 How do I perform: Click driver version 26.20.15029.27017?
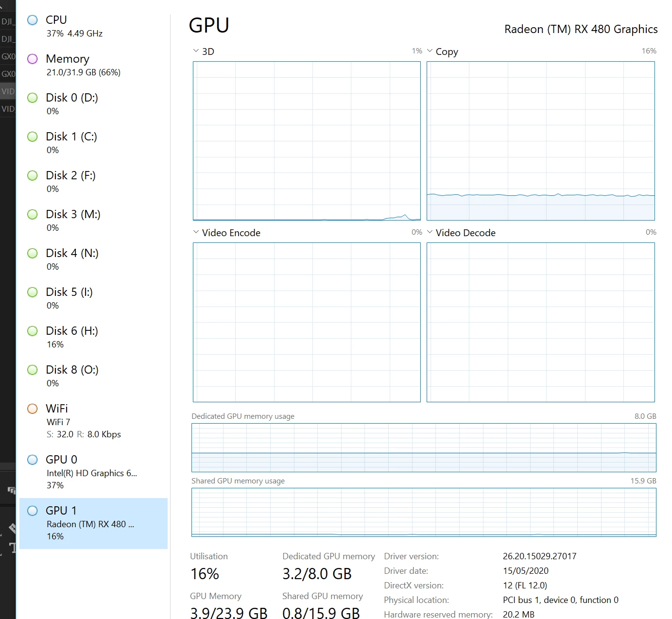click(x=539, y=556)
